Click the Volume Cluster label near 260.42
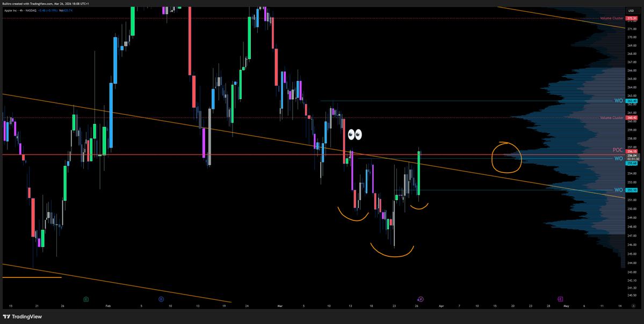Screen dimensions: 644x324 612,117
